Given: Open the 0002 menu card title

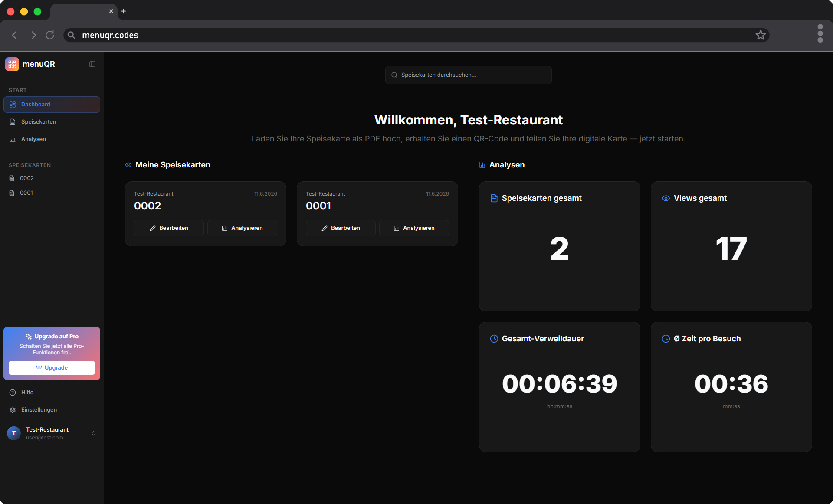Looking at the screenshot, I should coord(148,206).
